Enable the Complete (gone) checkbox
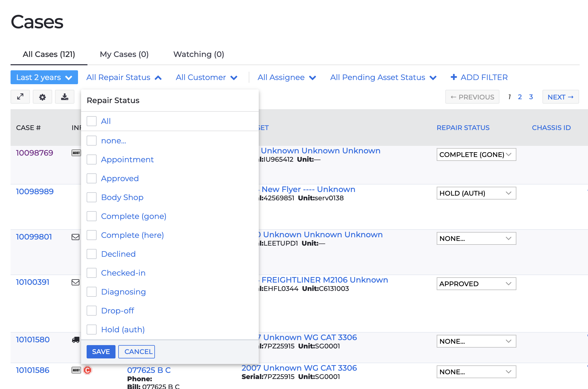Image resolution: width=588 pixels, height=389 pixels. (92, 216)
